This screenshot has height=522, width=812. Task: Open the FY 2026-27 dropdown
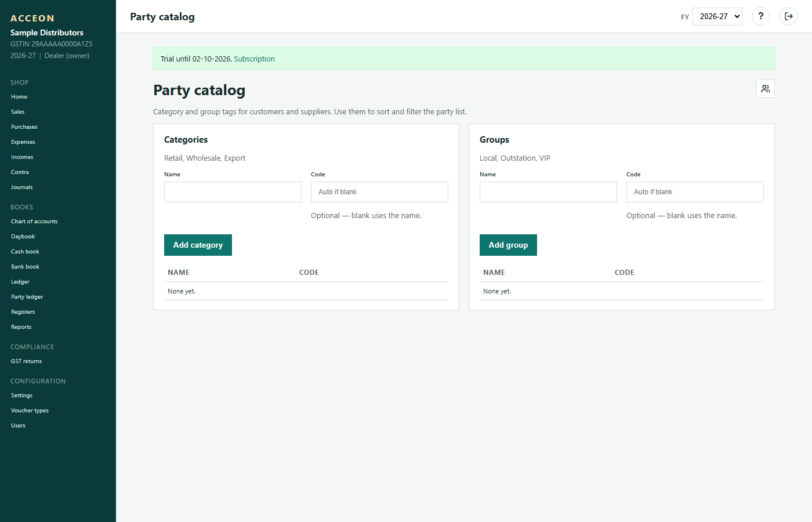[x=717, y=16]
